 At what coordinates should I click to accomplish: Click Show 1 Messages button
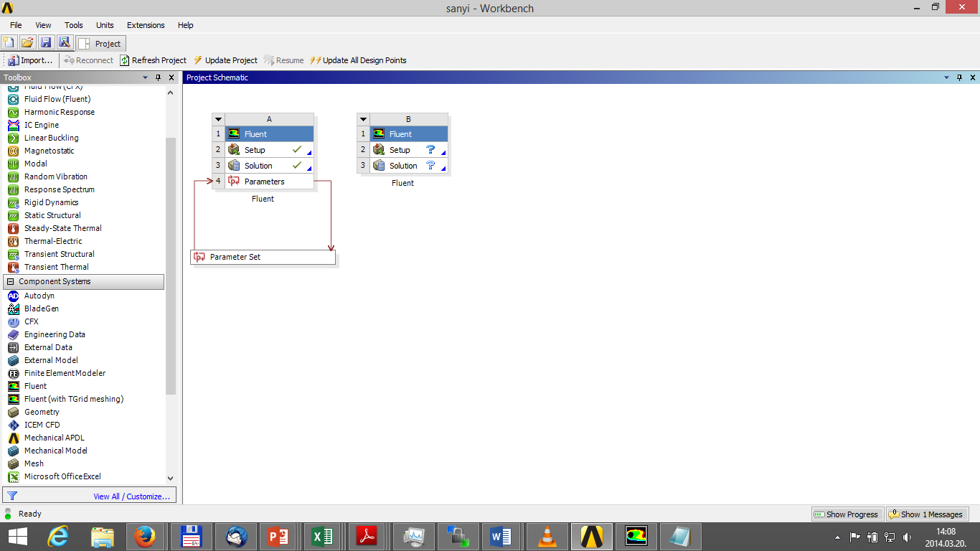click(926, 514)
